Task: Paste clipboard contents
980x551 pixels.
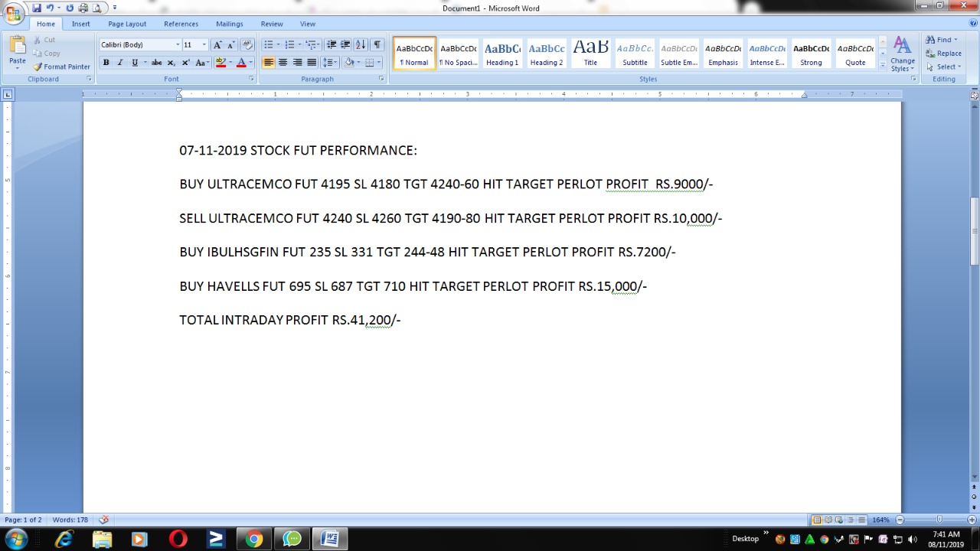Action: click(17, 52)
